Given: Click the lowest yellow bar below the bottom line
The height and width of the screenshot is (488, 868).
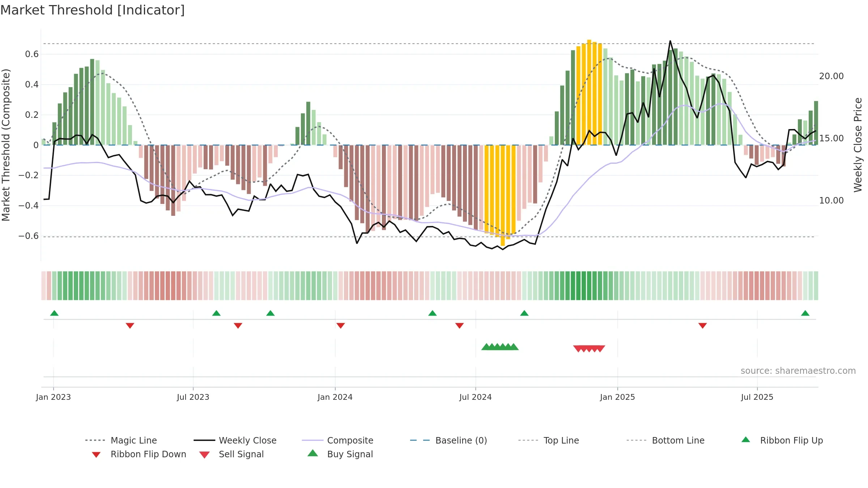Looking at the screenshot, I should [503, 196].
